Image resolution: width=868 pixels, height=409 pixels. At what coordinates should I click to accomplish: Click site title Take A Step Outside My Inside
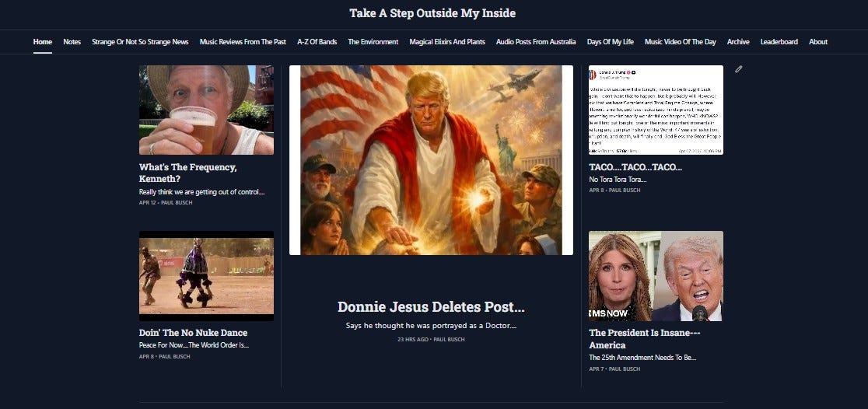click(x=432, y=13)
